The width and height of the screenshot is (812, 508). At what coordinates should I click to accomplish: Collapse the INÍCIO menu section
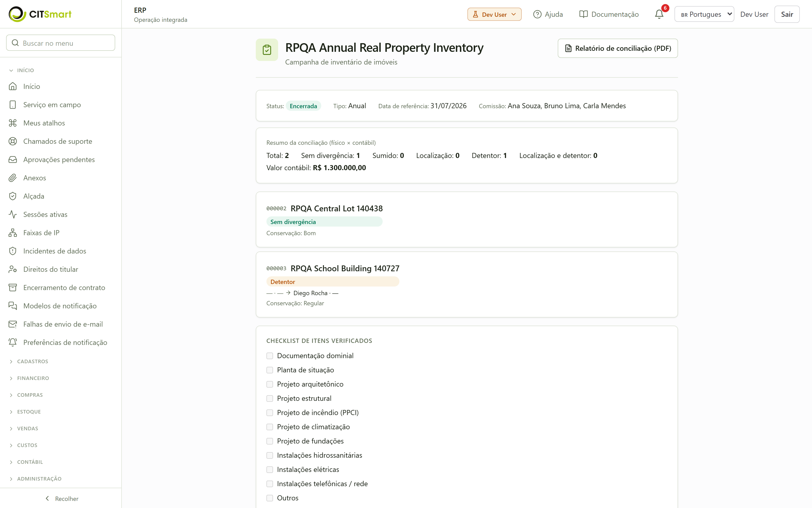click(22, 70)
